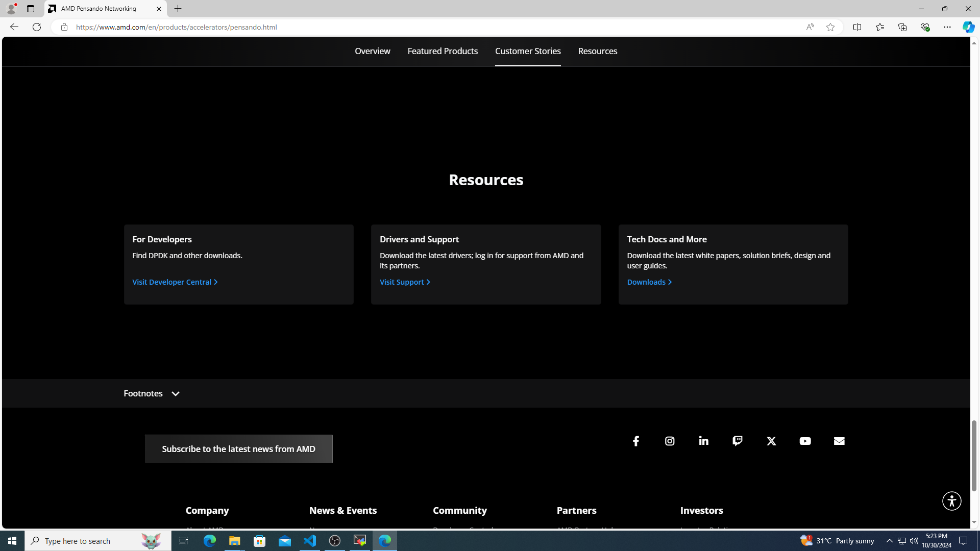The width and height of the screenshot is (980, 551).
Task: Open Mail app from taskbar
Action: point(285,541)
